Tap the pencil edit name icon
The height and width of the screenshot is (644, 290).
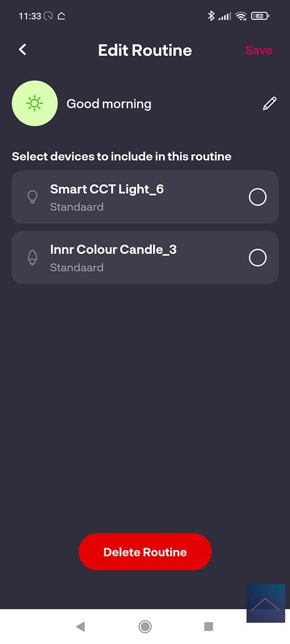270,103
